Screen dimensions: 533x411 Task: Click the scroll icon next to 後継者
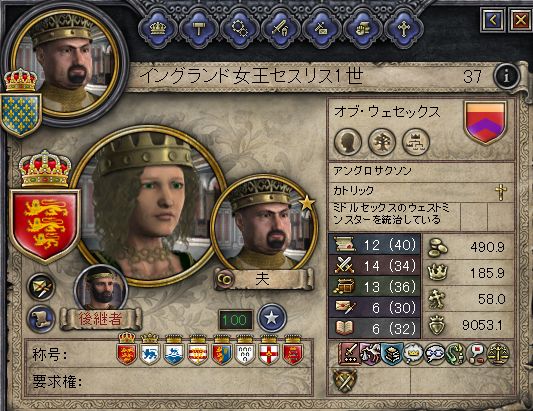41,319
